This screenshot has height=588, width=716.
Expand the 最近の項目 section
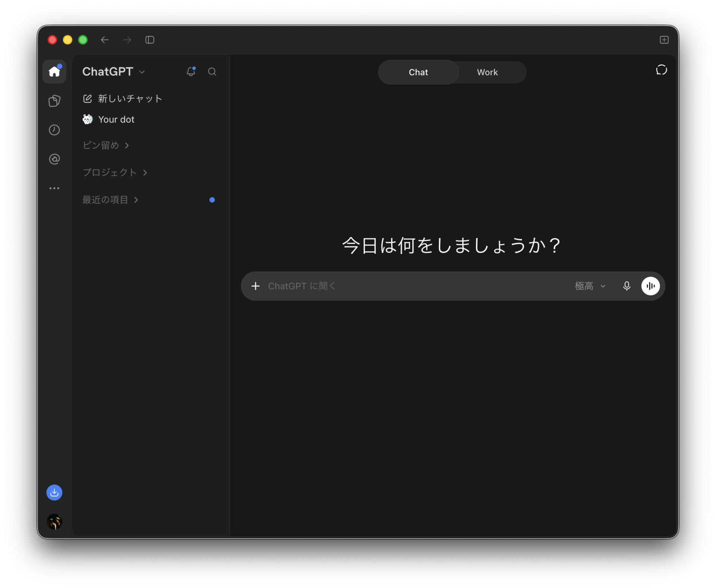(x=110, y=200)
